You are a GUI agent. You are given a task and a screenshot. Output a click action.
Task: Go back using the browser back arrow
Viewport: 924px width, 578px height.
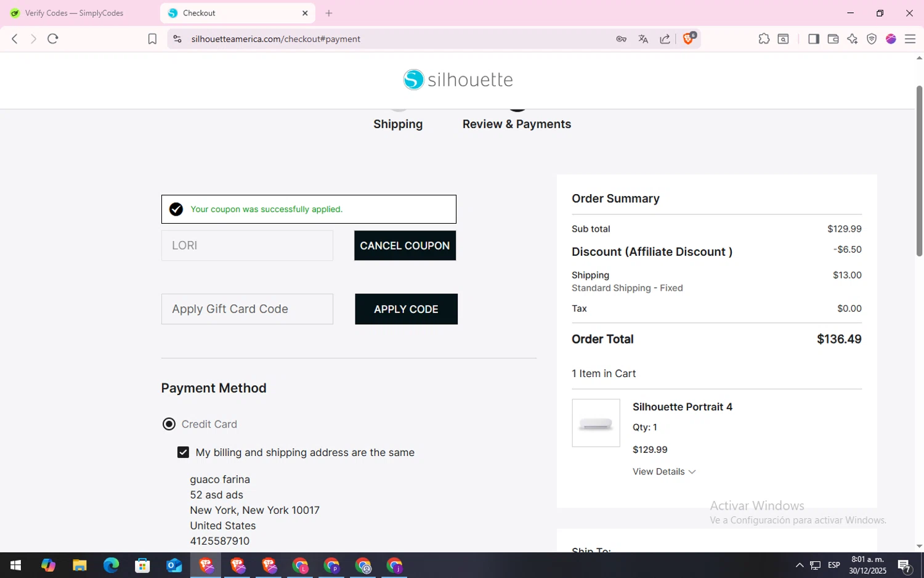pyautogui.click(x=15, y=39)
